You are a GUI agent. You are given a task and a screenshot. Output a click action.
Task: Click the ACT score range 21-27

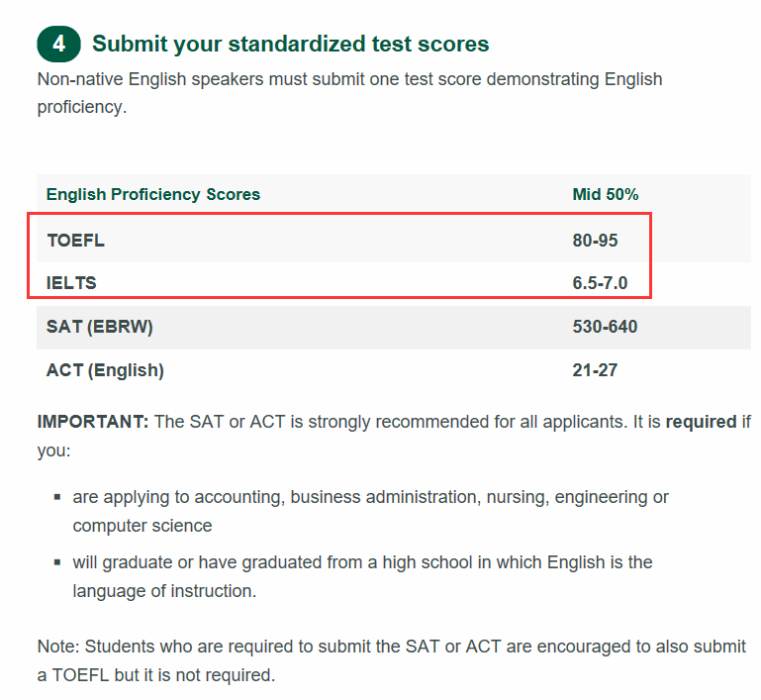pos(594,370)
